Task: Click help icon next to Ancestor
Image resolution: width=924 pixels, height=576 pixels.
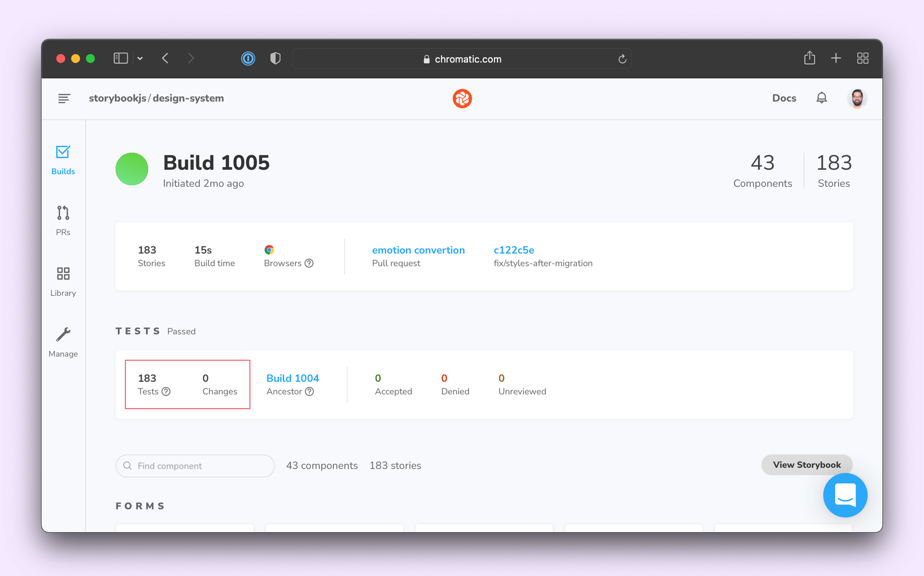Action: click(x=310, y=392)
